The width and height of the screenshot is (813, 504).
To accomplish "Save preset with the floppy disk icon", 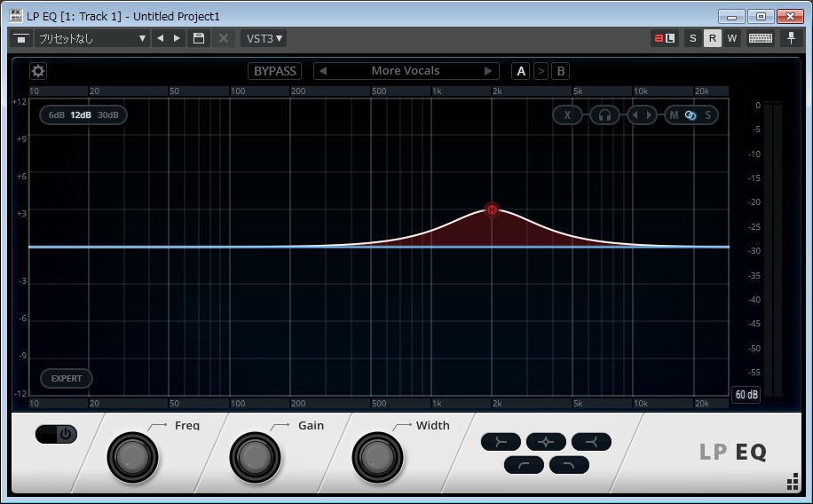I will (200, 38).
